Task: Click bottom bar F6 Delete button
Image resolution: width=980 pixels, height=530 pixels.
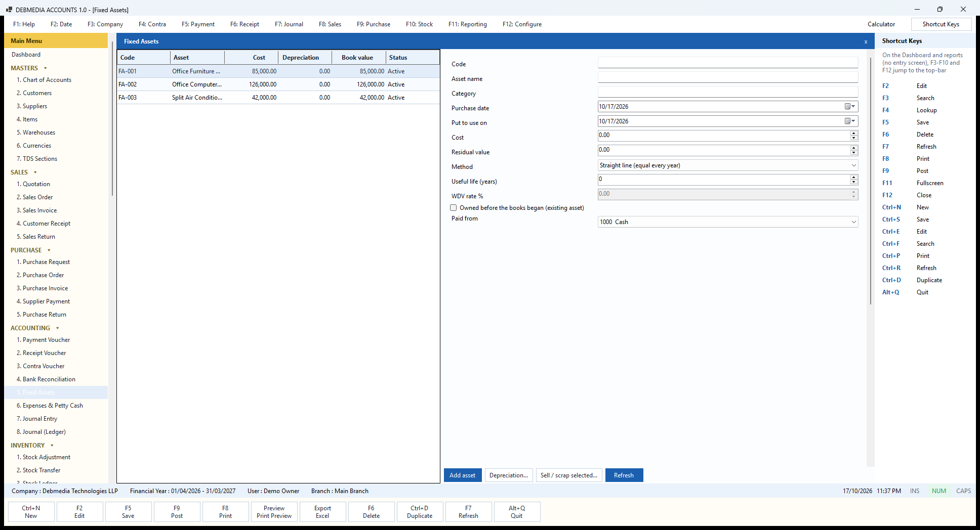Action: [x=371, y=512]
